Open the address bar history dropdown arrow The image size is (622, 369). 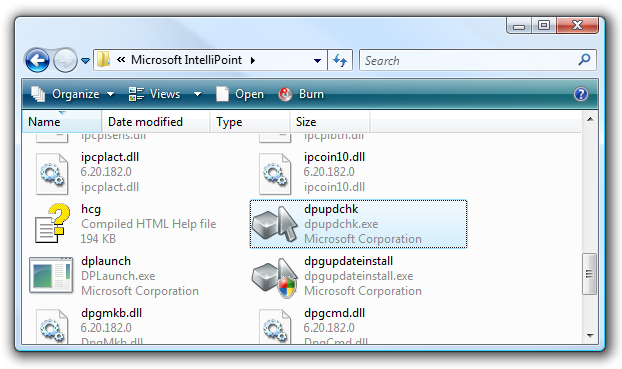click(317, 61)
